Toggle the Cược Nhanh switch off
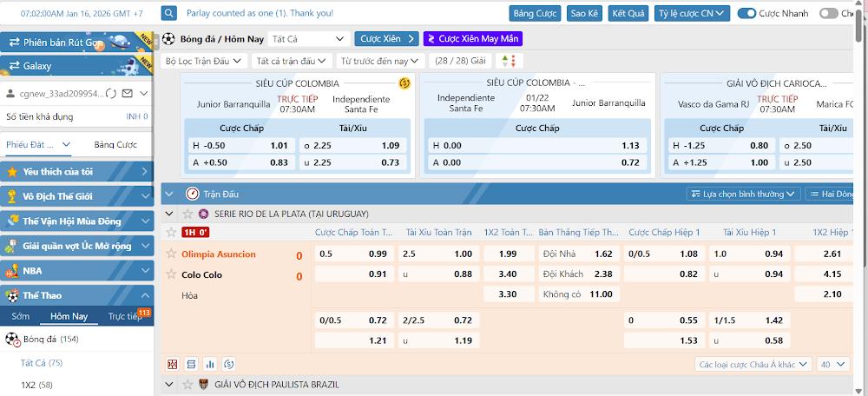868x396 pixels. click(746, 13)
